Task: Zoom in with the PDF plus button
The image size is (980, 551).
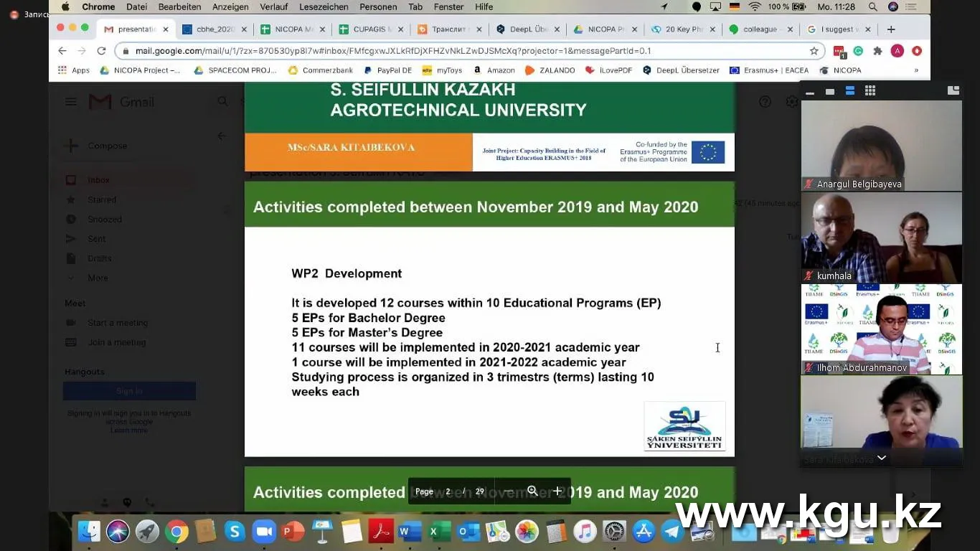Action: tap(557, 491)
